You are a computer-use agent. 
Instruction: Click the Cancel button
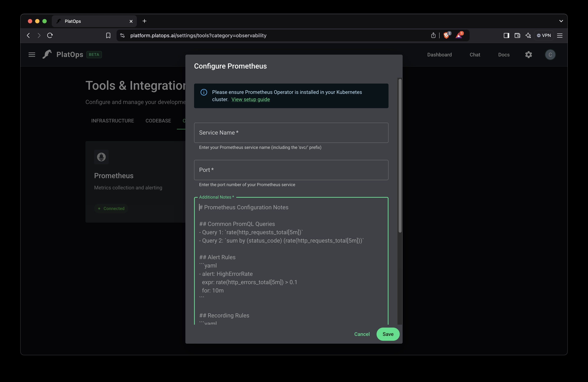[362, 334]
